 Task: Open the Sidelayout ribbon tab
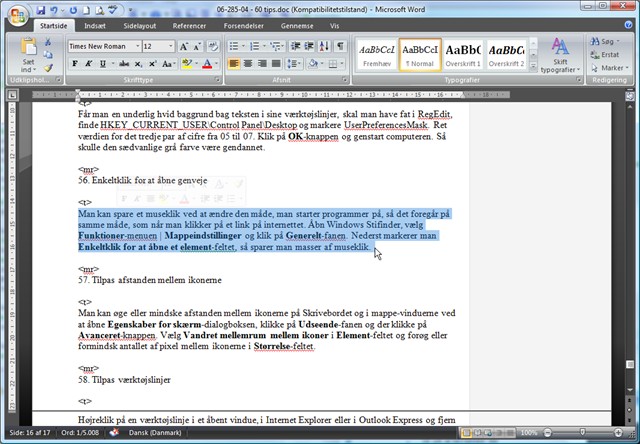(139, 23)
